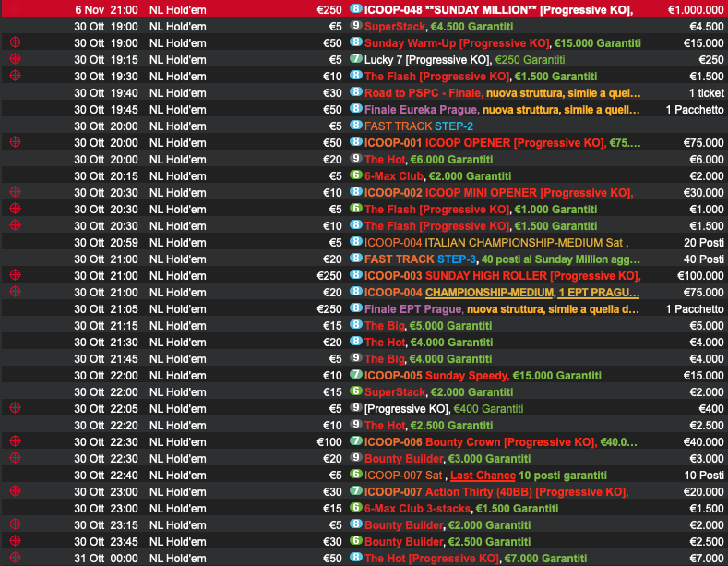Screen dimensions: 728x566
Task: Click the crosshair icon on The Flash €1.000 row
Action: [x=16, y=209]
